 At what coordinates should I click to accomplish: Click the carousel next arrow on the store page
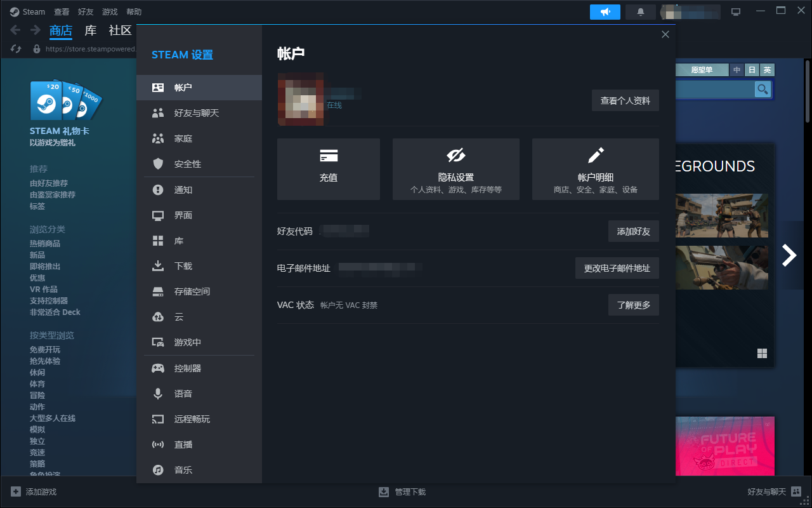[x=789, y=255]
